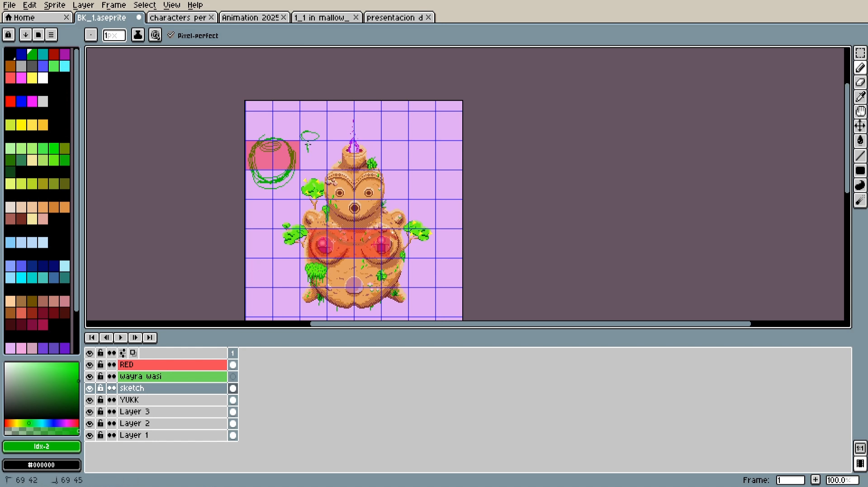This screenshot has height=487, width=868.
Task: Toggle all layers visibility in timeline header
Action: pos(90,353)
